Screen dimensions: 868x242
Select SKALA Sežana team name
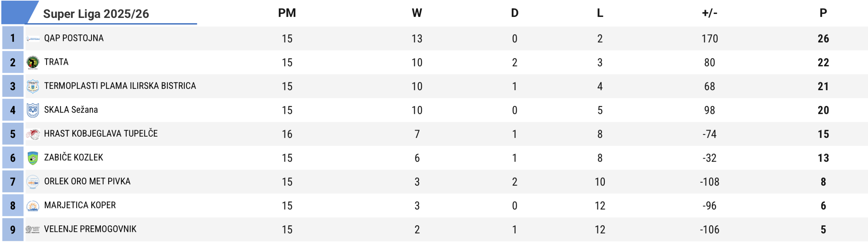click(x=71, y=110)
